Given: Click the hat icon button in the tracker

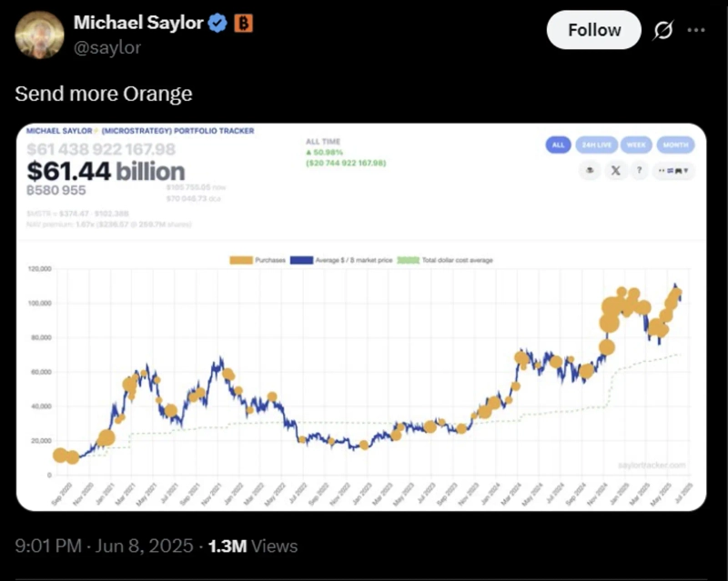Looking at the screenshot, I should point(590,170).
